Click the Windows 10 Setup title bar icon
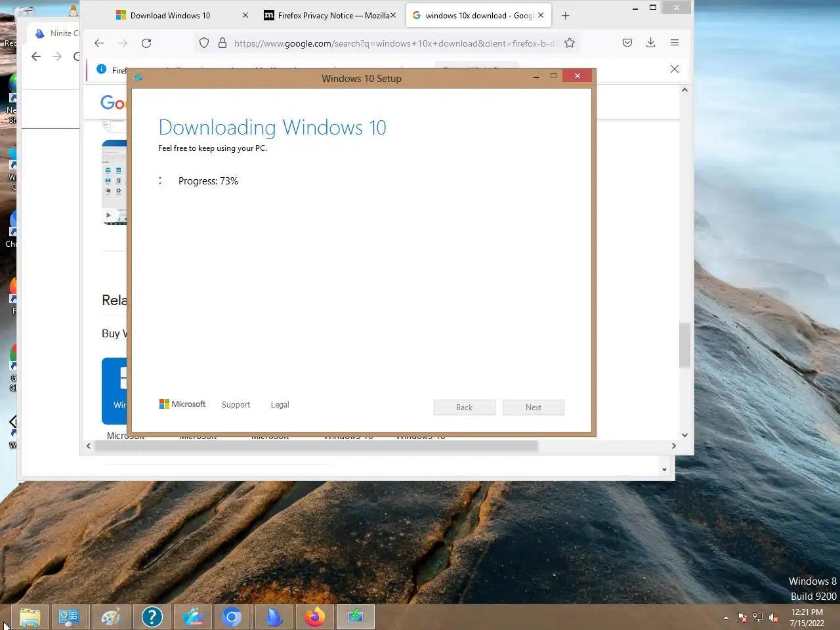 click(x=138, y=77)
